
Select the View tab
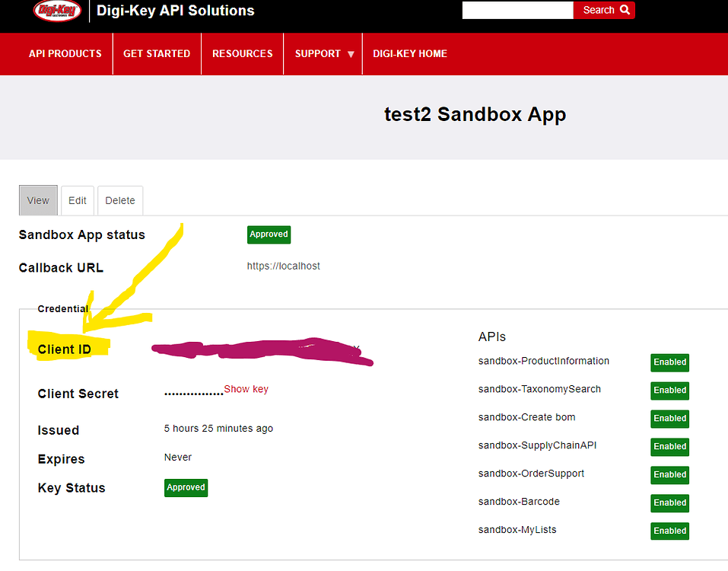(37, 200)
